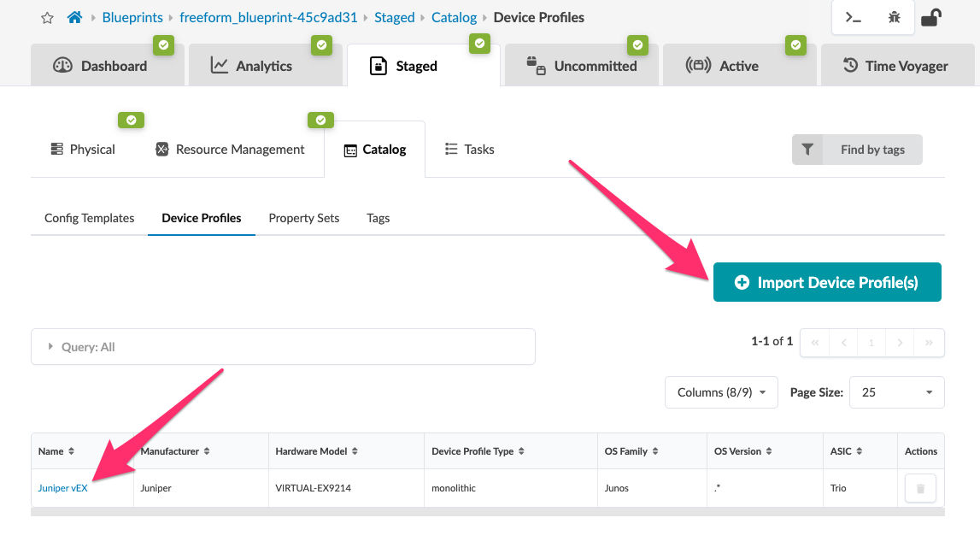
Task: Sort by the Hardware Model column
Action: coord(316,451)
